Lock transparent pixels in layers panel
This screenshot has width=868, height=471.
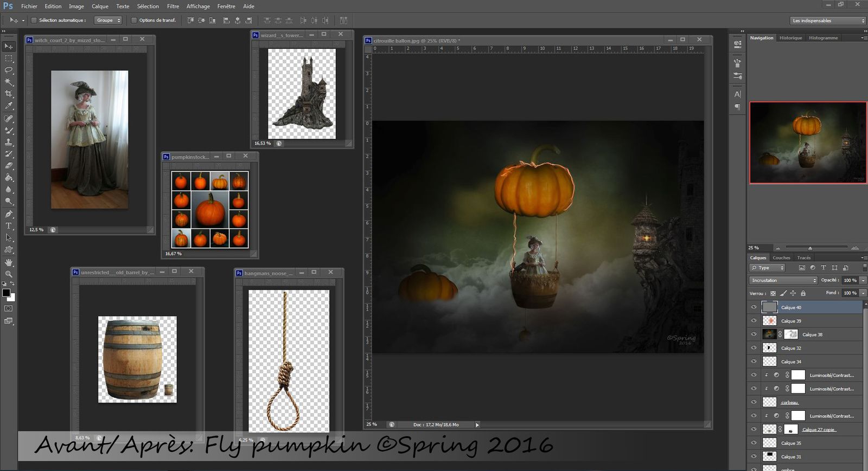pos(773,293)
